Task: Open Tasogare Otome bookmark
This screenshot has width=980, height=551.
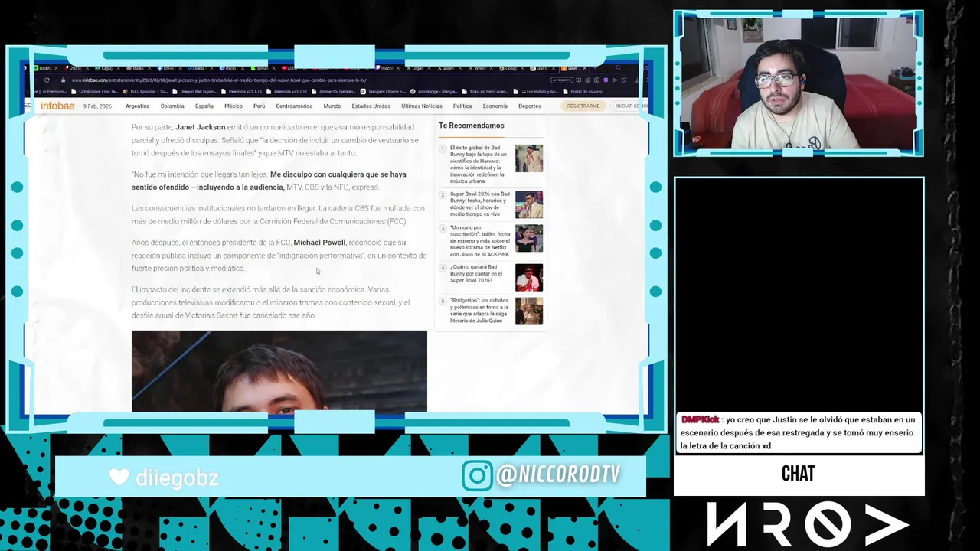Action: point(383,92)
